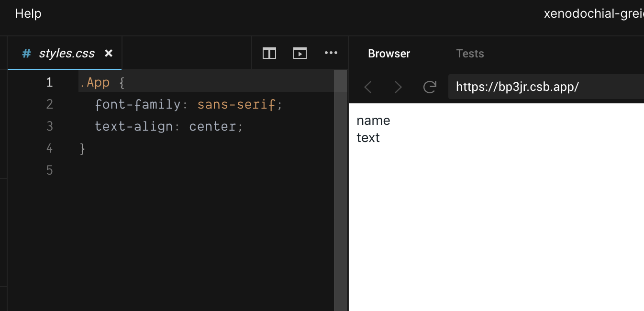Click the 'text' link in the preview
The height and width of the screenshot is (311, 644).
(368, 137)
